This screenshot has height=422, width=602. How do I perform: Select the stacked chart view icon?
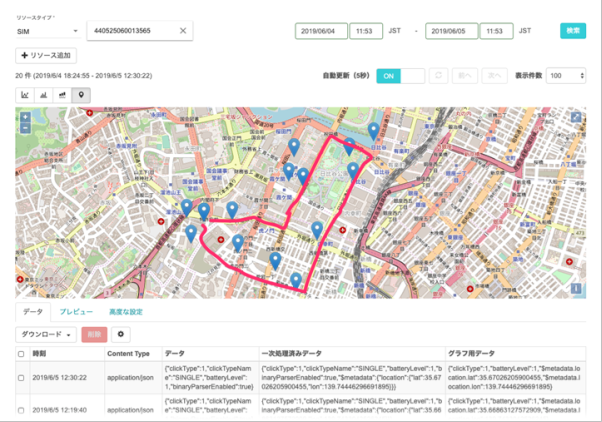[x=62, y=95]
